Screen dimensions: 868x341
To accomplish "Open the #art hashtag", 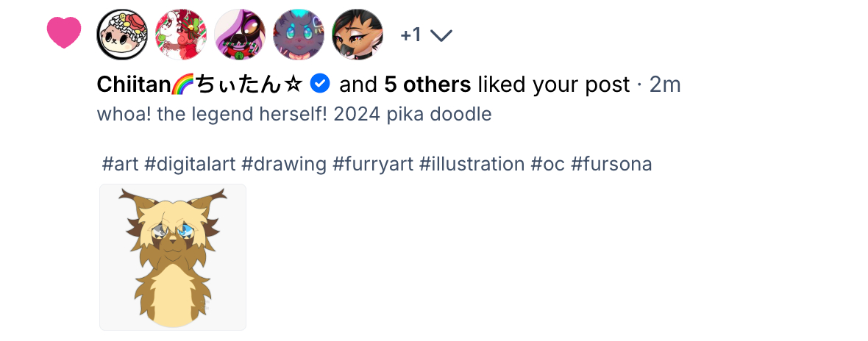I will point(120,164).
